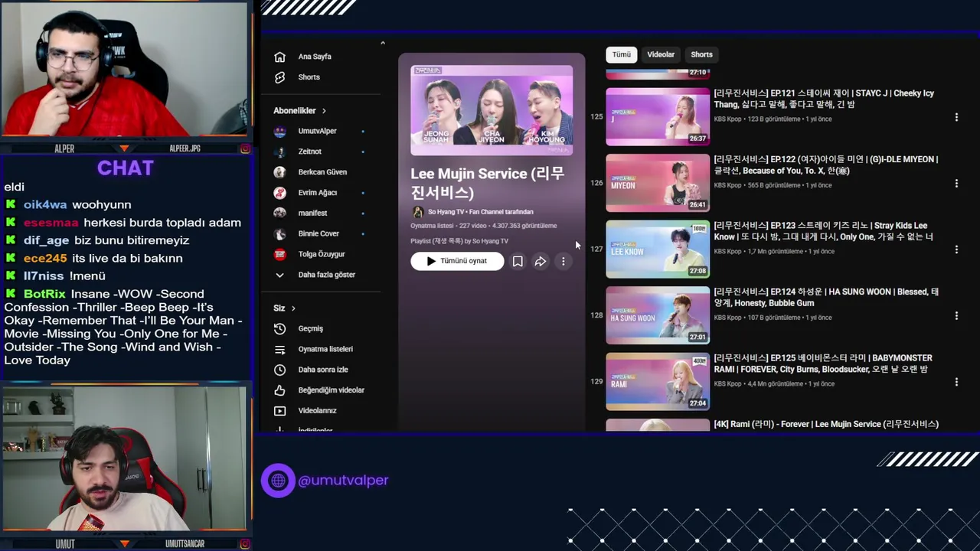The width and height of the screenshot is (980, 551).
Task: Open the So Hyang TV Fan Channel link
Action: click(x=481, y=212)
